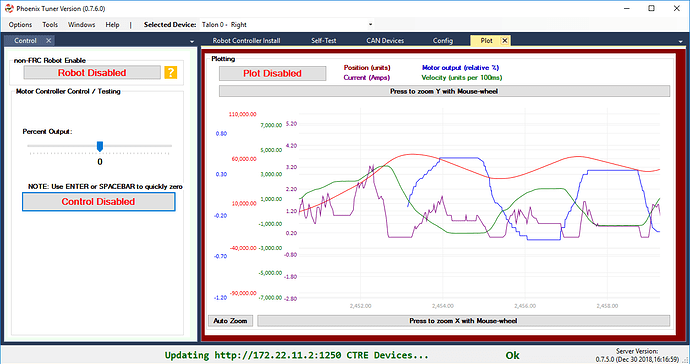690x364 pixels.
Task: Click the Percent Output slider thumb
Action: (x=100, y=146)
